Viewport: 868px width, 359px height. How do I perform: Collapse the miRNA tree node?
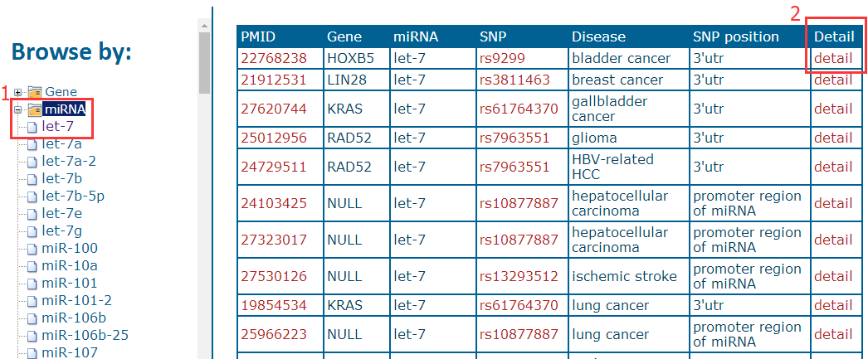[17, 109]
